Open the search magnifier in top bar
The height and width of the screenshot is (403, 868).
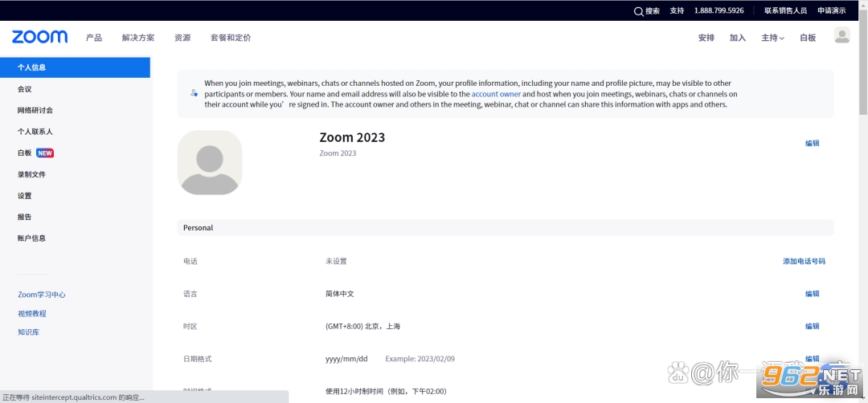[638, 10]
